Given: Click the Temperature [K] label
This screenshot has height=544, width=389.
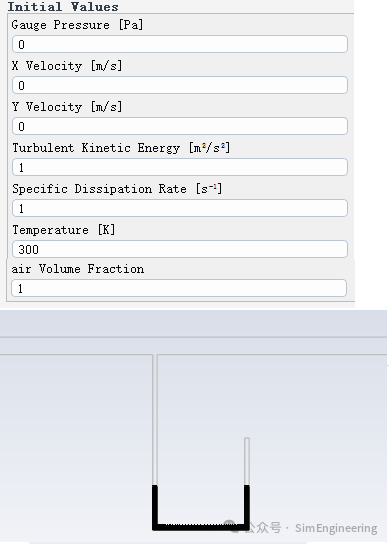Looking at the screenshot, I should click(x=64, y=230).
